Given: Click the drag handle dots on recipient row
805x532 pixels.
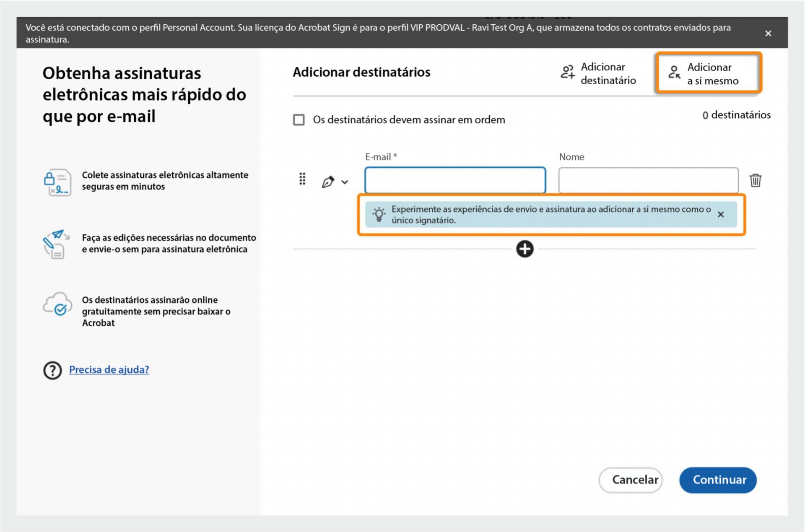Looking at the screenshot, I should (x=302, y=179).
